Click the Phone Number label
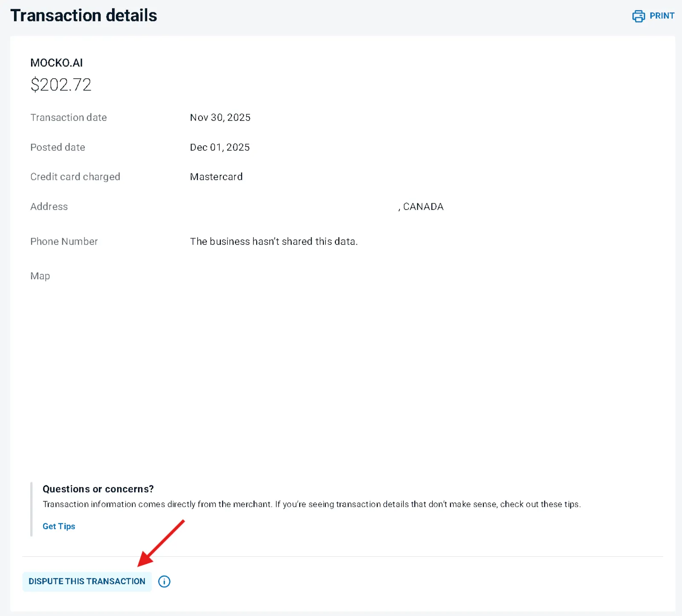The width and height of the screenshot is (682, 616). (64, 242)
